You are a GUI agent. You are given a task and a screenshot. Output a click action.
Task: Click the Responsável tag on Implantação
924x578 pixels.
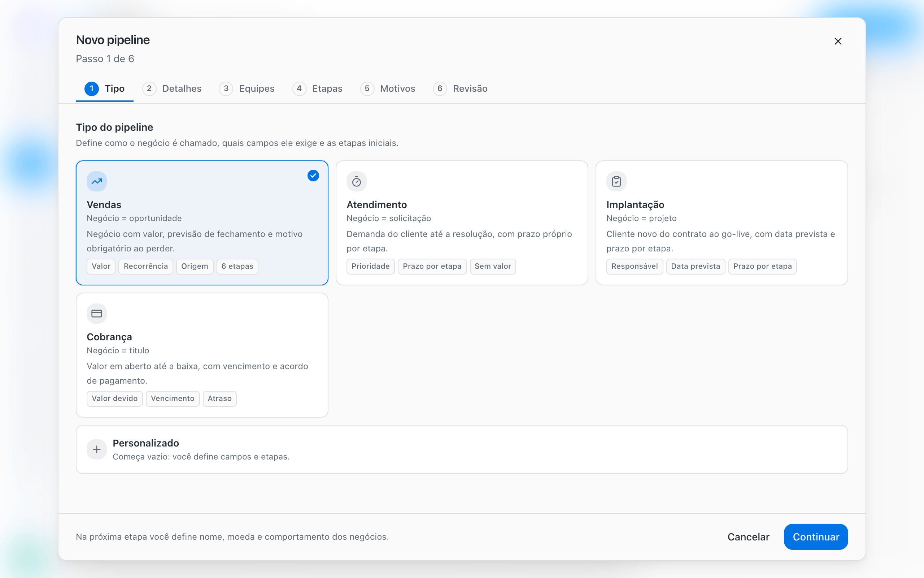click(x=635, y=267)
